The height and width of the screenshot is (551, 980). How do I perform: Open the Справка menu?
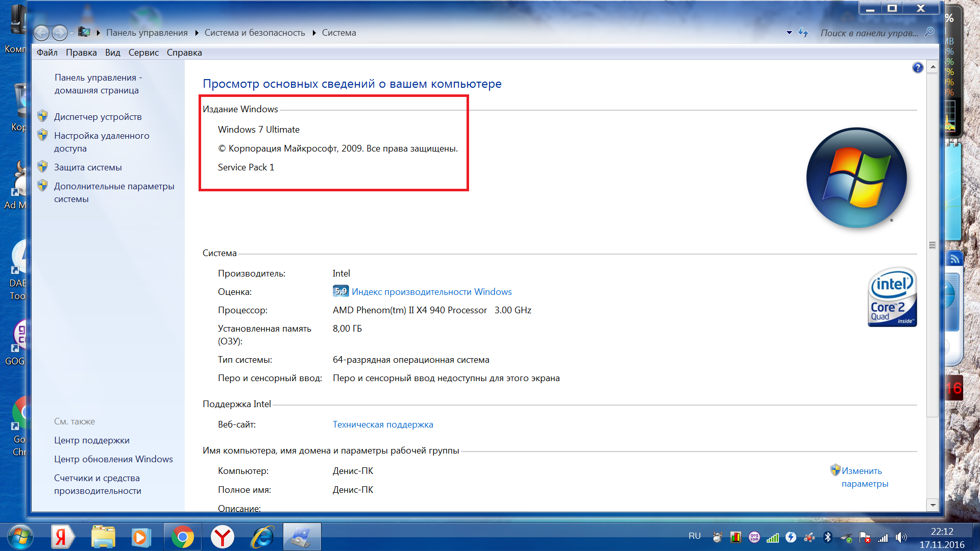[x=184, y=53]
